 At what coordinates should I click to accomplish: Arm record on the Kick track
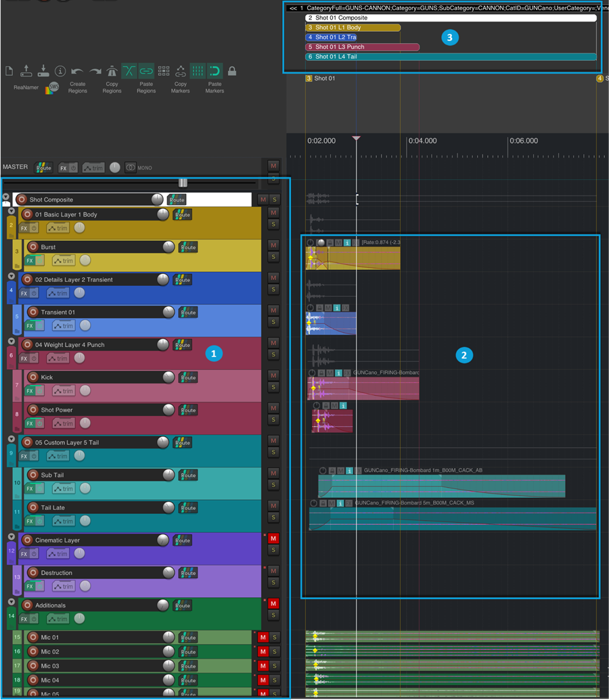pyautogui.click(x=32, y=377)
